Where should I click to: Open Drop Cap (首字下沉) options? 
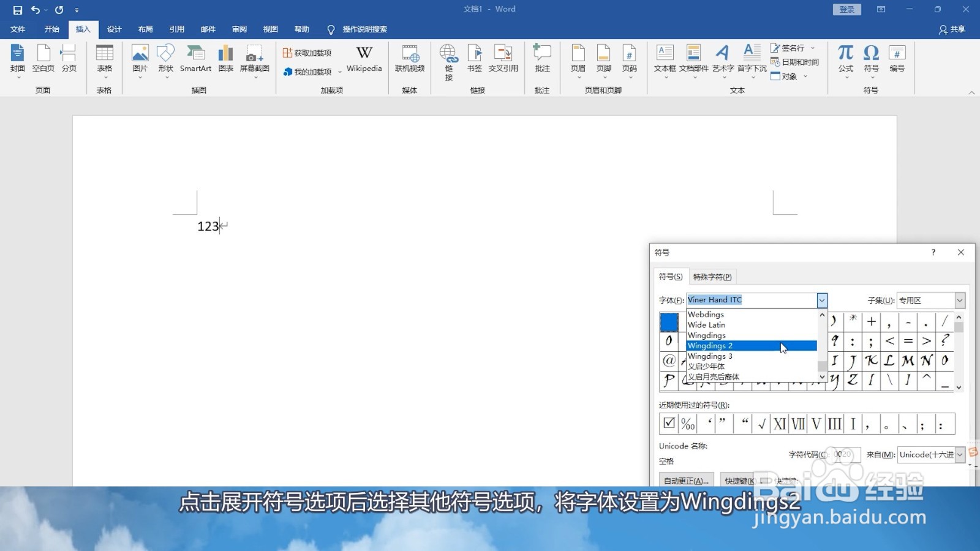point(752,61)
